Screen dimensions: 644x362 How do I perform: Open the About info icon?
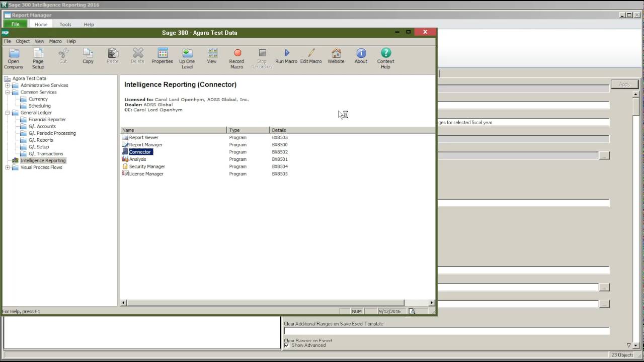[x=361, y=53]
